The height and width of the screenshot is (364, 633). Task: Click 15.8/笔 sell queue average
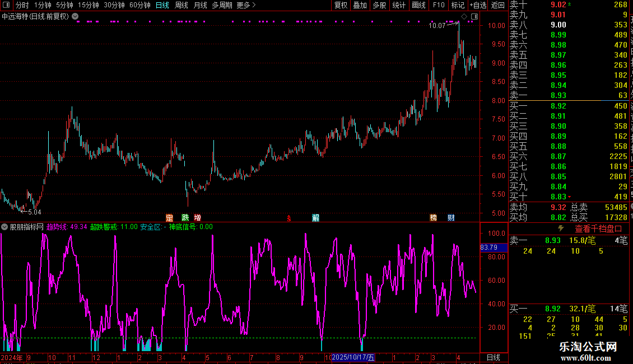[582, 240]
